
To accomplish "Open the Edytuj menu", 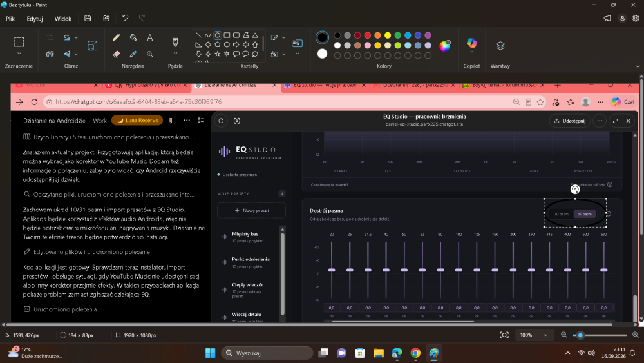I will (35, 19).
